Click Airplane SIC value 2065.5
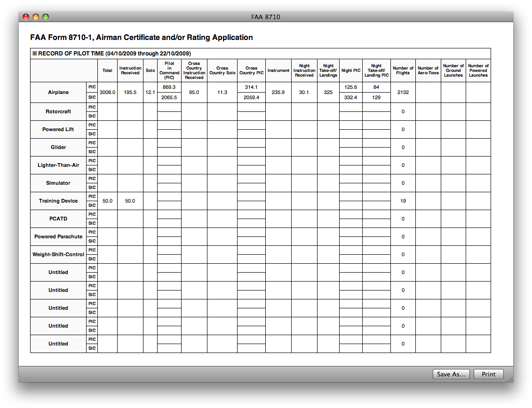The width and height of the screenshot is (532, 408). [169, 97]
